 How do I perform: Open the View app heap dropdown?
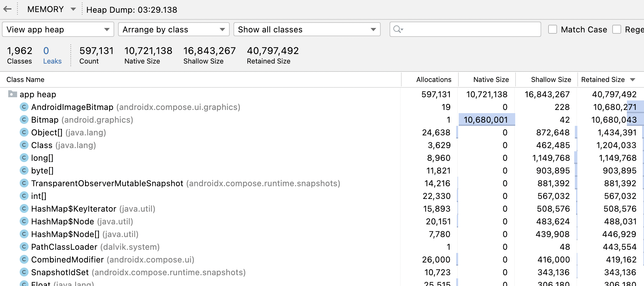pyautogui.click(x=58, y=29)
